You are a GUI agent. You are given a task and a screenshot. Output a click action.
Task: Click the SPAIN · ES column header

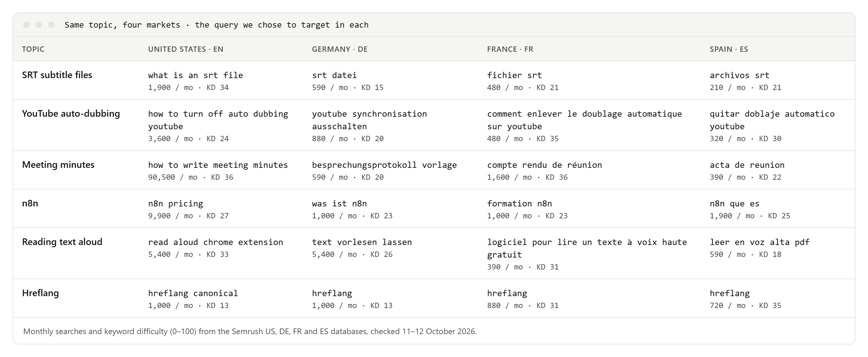coord(729,49)
